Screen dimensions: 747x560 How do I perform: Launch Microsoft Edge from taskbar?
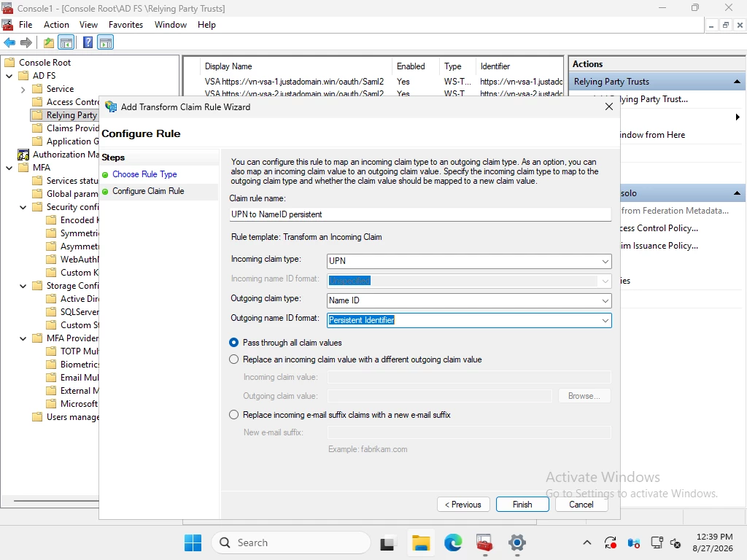click(x=453, y=542)
